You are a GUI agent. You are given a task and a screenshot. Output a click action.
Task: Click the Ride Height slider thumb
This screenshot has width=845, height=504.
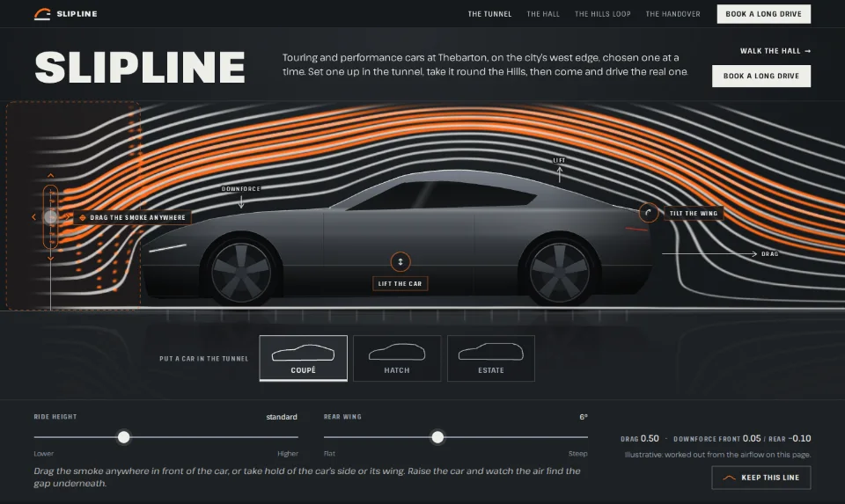(x=124, y=436)
